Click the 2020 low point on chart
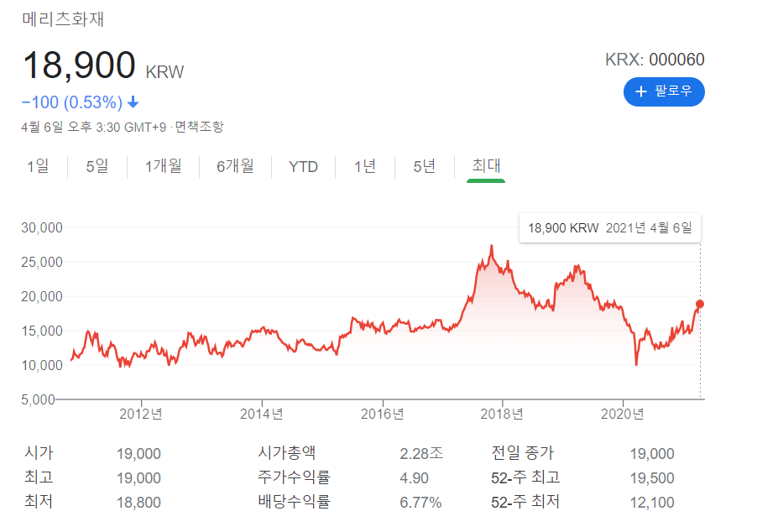Screen dimensions: 757x532 pyautogui.click(x=636, y=363)
